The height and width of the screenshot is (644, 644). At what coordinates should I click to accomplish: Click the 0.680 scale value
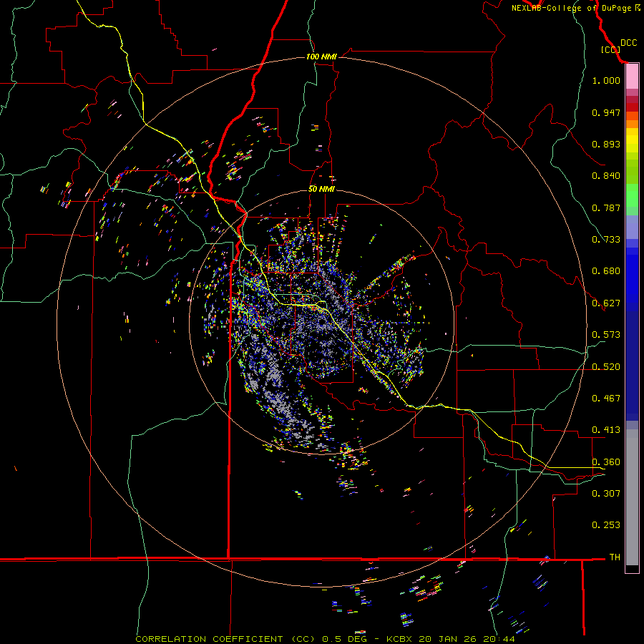point(606,271)
